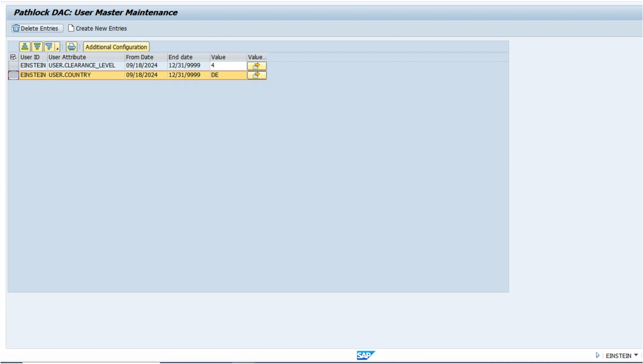This screenshot has width=643, height=364.
Task: Click the From Date column header
Action: click(146, 57)
